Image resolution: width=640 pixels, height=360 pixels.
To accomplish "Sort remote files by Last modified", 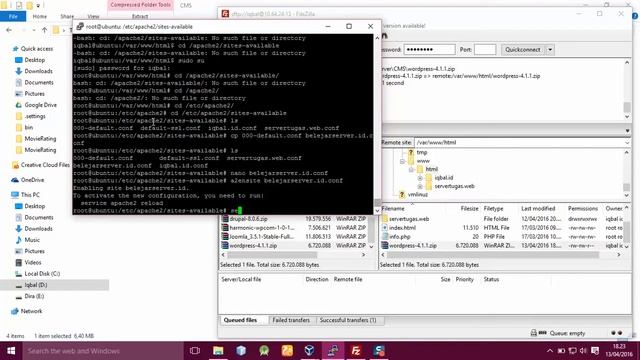I will pyautogui.click(x=538, y=209).
